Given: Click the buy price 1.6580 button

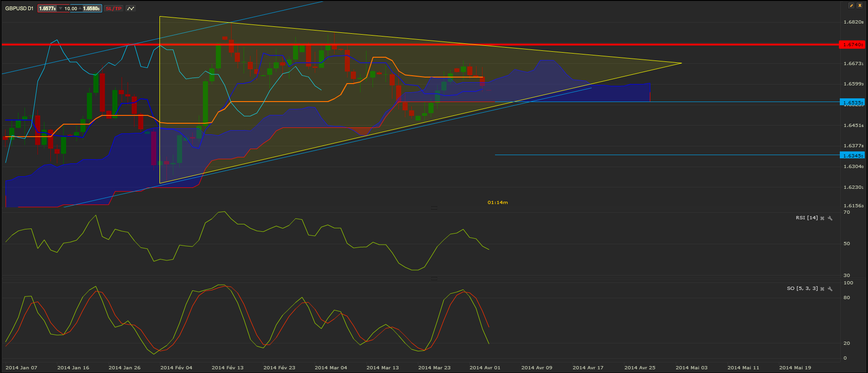Looking at the screenshot, I should 92,8.
